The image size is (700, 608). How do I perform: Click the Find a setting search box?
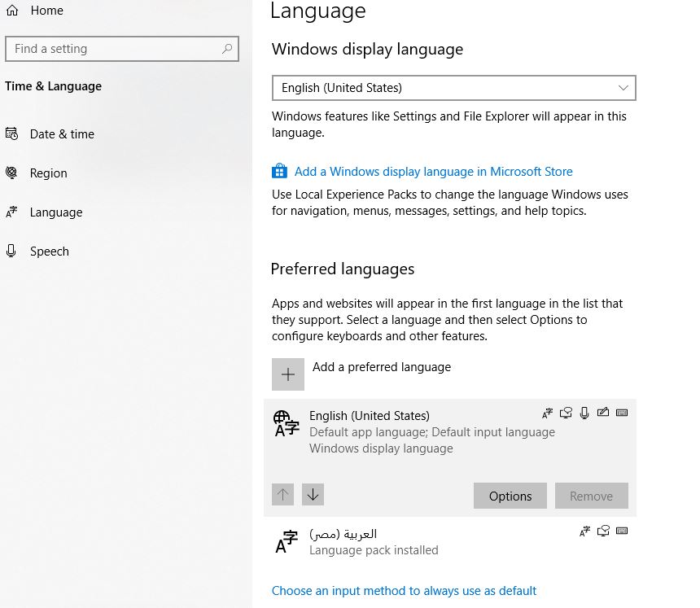[x=122, y=49]
